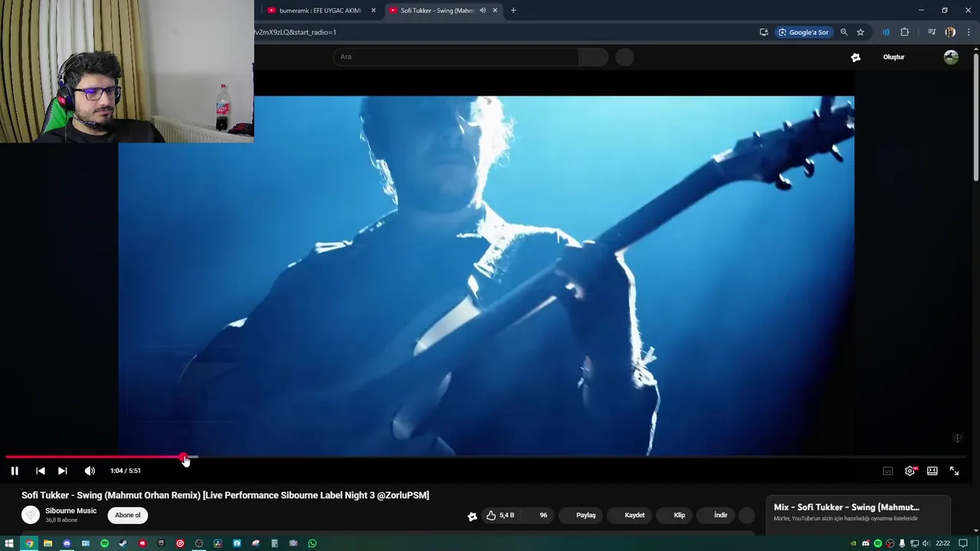Click taskbar clock 22:22
This screenshot has height=551, width=980.
pyautogui.click(x=942, y=543)
